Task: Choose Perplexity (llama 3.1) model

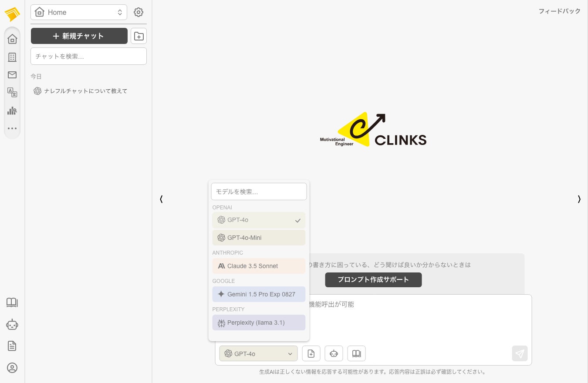Action: click(259, 323)
